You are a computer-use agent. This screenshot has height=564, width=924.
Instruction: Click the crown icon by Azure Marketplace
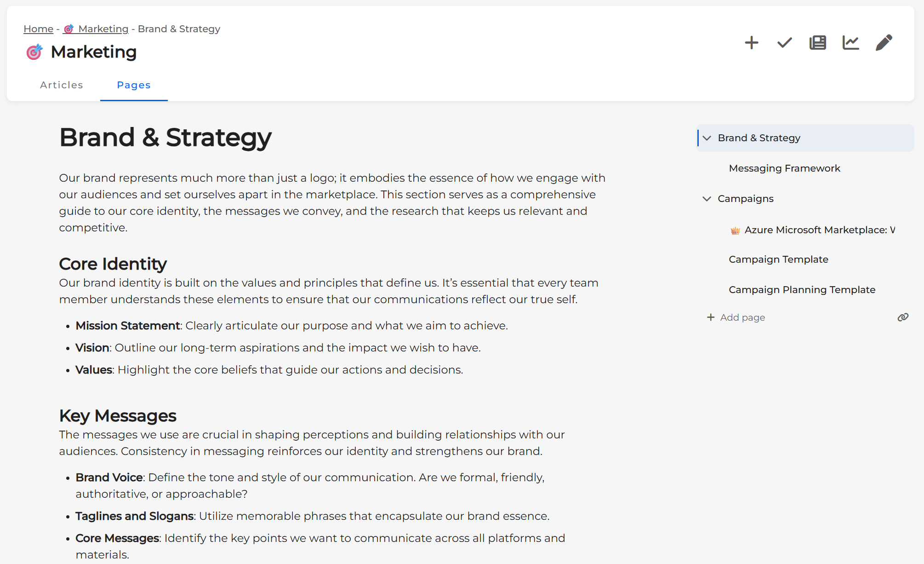[735, 230]
